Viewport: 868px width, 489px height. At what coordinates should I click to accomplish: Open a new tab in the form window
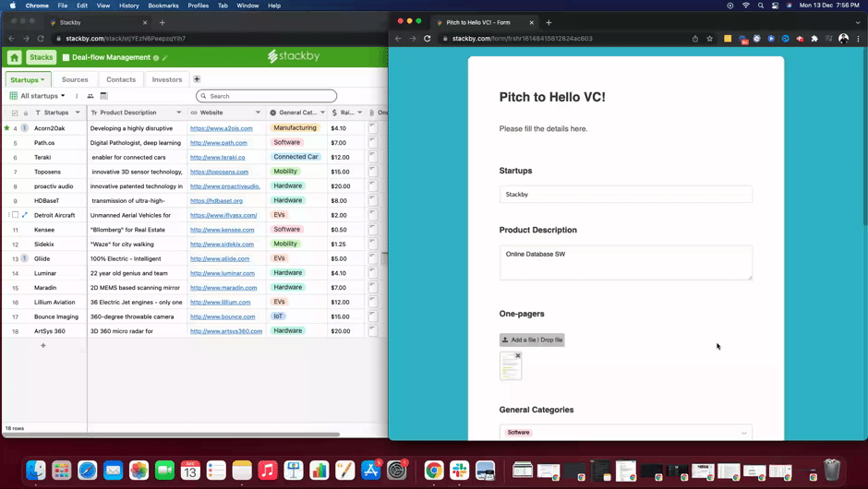[549, 23]
